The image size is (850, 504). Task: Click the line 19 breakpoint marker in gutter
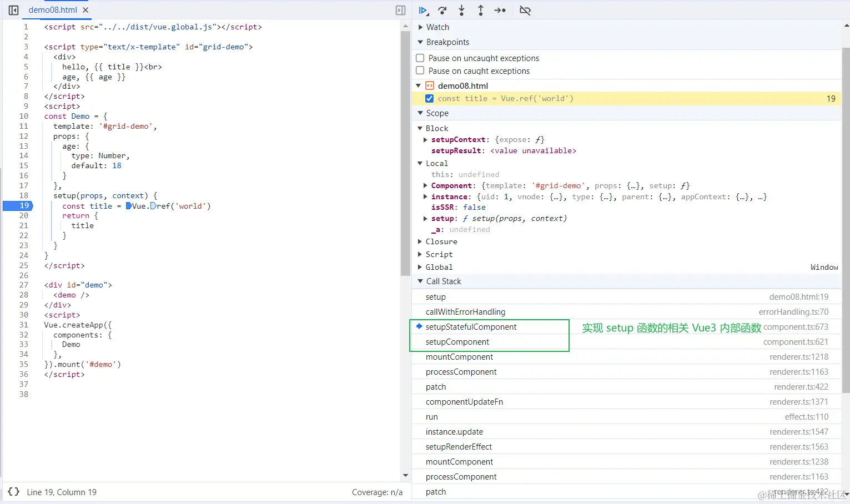tap(18, 205)
